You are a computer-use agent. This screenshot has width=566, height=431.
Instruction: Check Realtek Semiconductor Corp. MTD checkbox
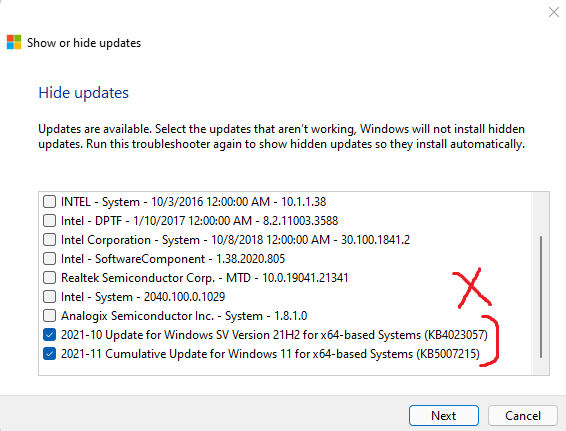click(49, 278)
